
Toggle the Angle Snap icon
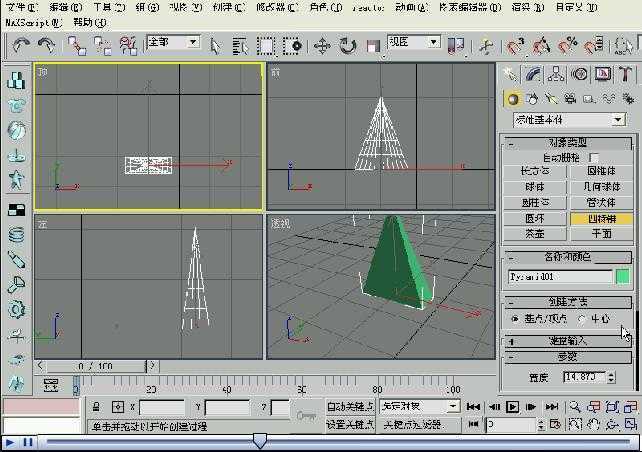click(541, 45)
